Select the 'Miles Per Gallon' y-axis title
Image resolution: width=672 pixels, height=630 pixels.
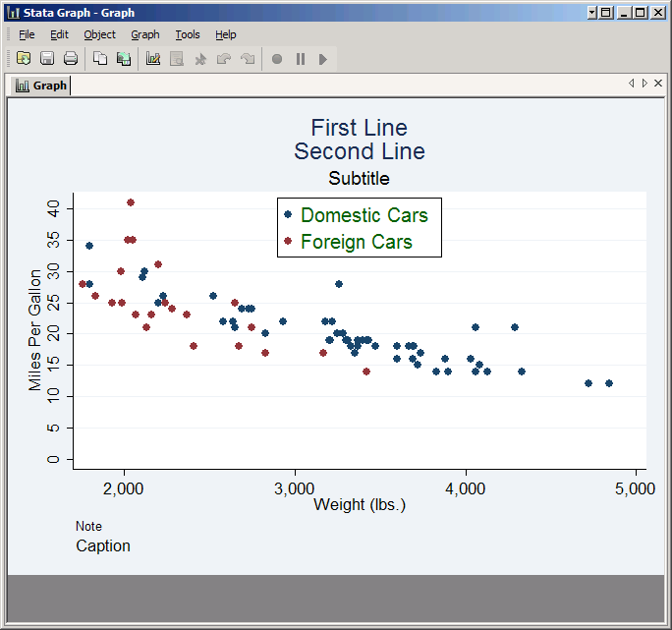click(34, 330)
